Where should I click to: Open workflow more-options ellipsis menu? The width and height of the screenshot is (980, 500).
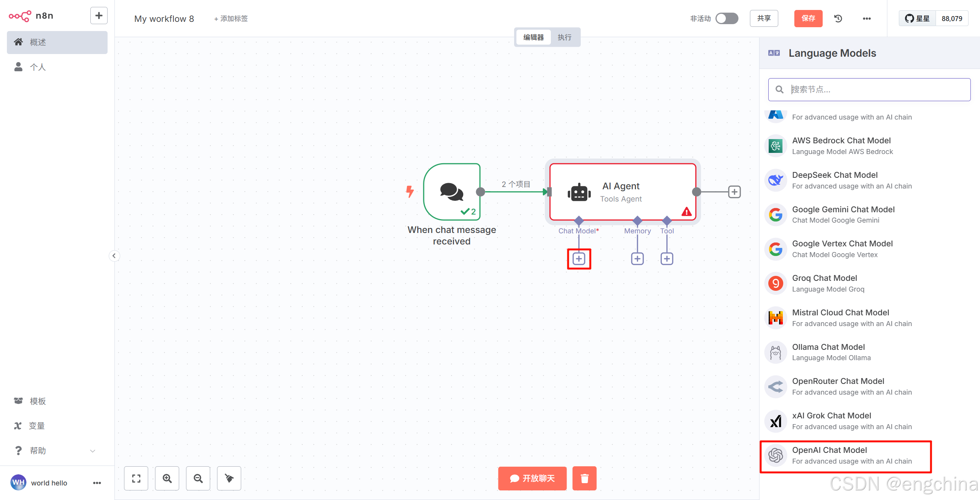click(867, 18)
